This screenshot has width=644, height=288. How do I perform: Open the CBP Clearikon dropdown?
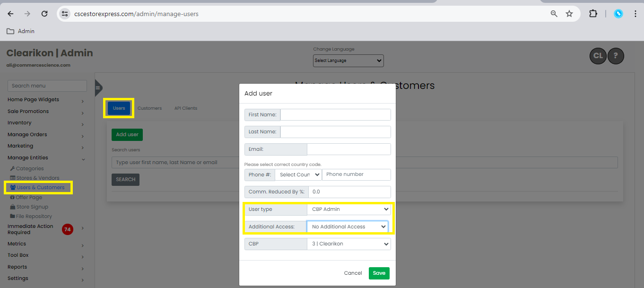348,244
